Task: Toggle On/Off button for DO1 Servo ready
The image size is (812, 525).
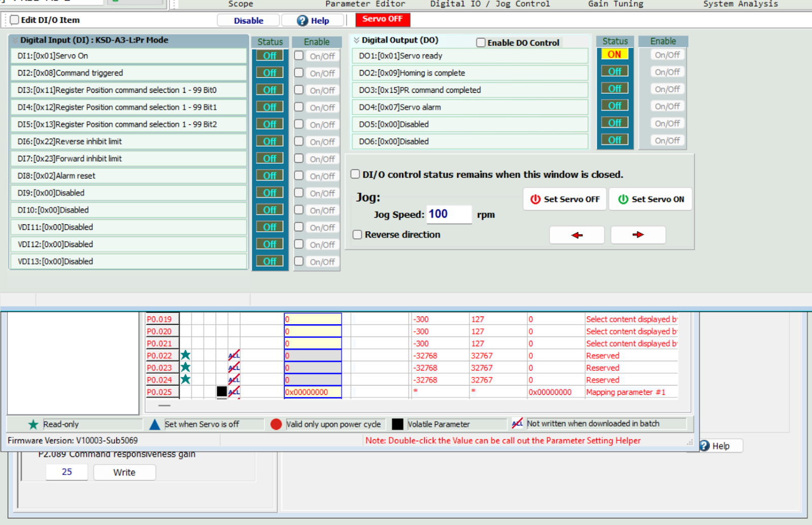Action: pyautogui.click(x=667, y=55)
